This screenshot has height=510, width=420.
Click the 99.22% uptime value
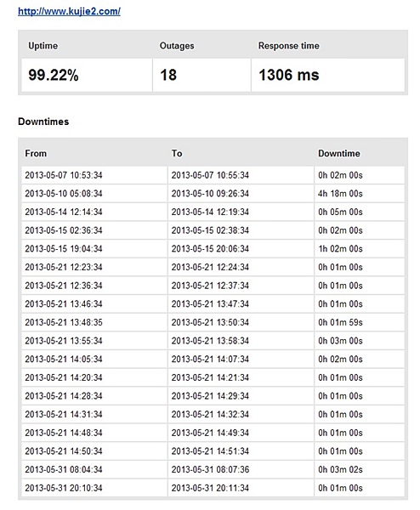coord(54,75)
